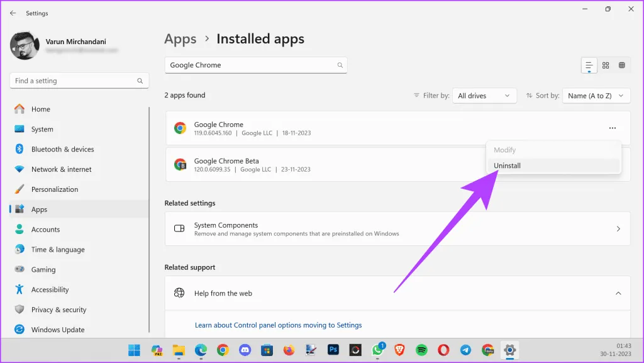This screenshot has height=363, width=644.
Task: Click the search magnifier in the apps search box
Action: coord(340,65)
